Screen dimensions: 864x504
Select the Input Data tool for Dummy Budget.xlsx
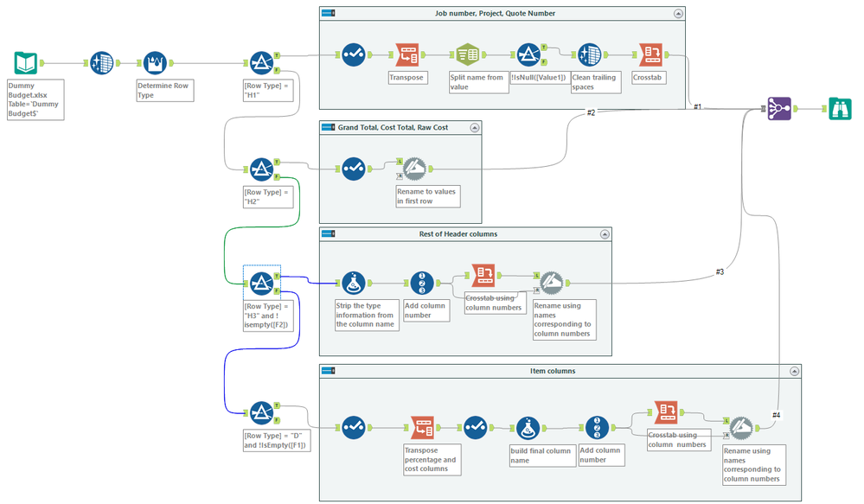25,63
